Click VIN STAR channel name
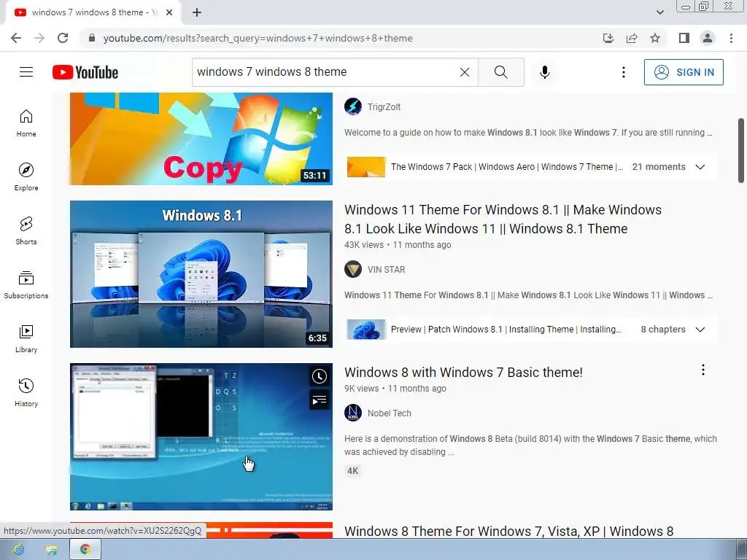 point(387,270)
